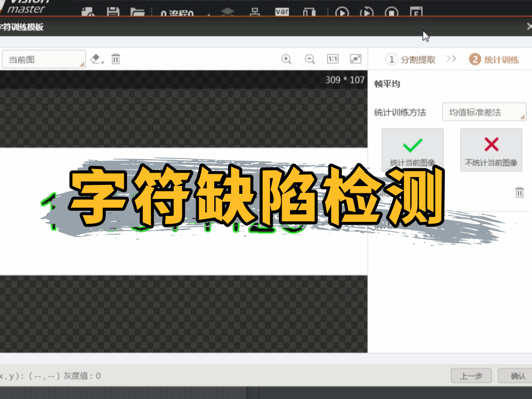The height and width of the screenshot is (399, 532).
Task: Zoom in on the image view
Action: pos(286,59)
